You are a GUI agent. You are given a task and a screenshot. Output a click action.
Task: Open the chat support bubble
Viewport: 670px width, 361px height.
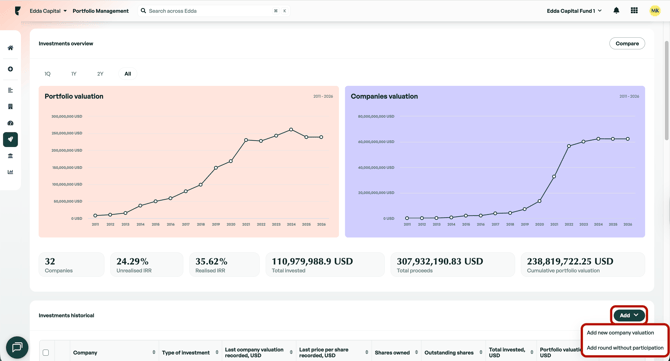(17, 347)
